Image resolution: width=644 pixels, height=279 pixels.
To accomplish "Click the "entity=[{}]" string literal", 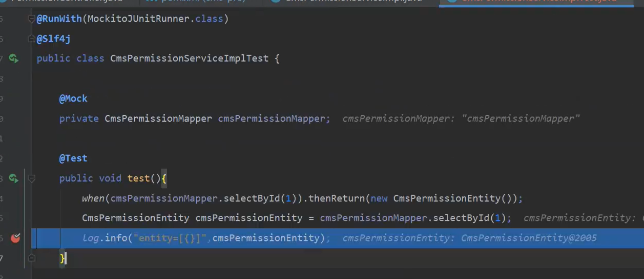I will pyautogui.click(x=172, y=238).
